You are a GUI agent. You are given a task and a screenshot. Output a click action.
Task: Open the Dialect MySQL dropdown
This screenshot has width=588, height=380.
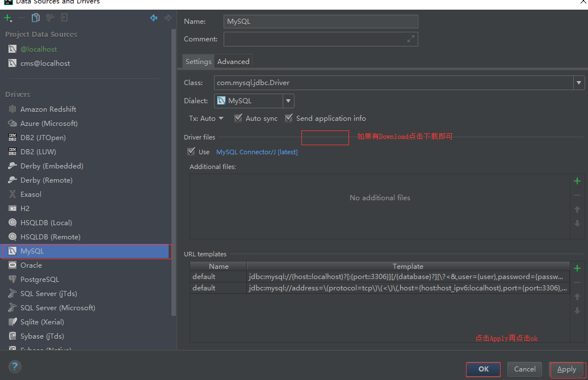coord(254,101)
